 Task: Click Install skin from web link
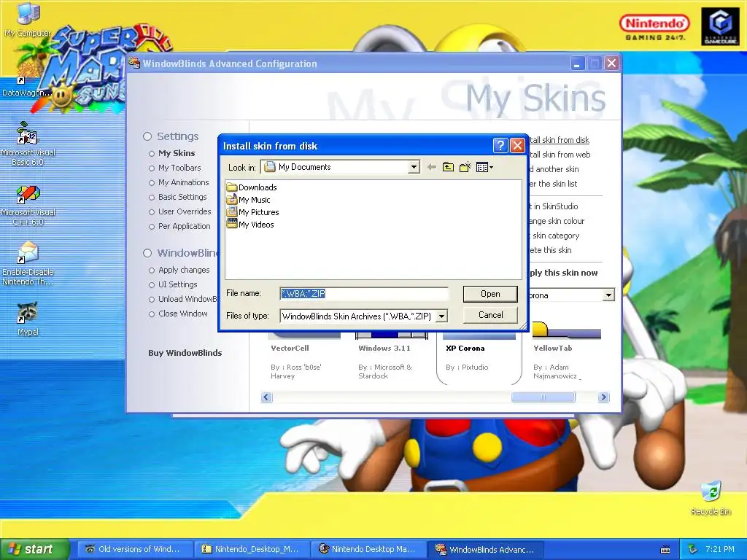(x=560, y=155)
